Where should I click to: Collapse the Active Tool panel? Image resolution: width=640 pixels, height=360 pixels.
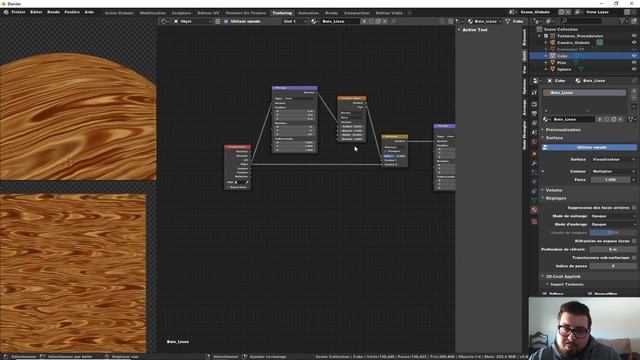pos(459,30)
